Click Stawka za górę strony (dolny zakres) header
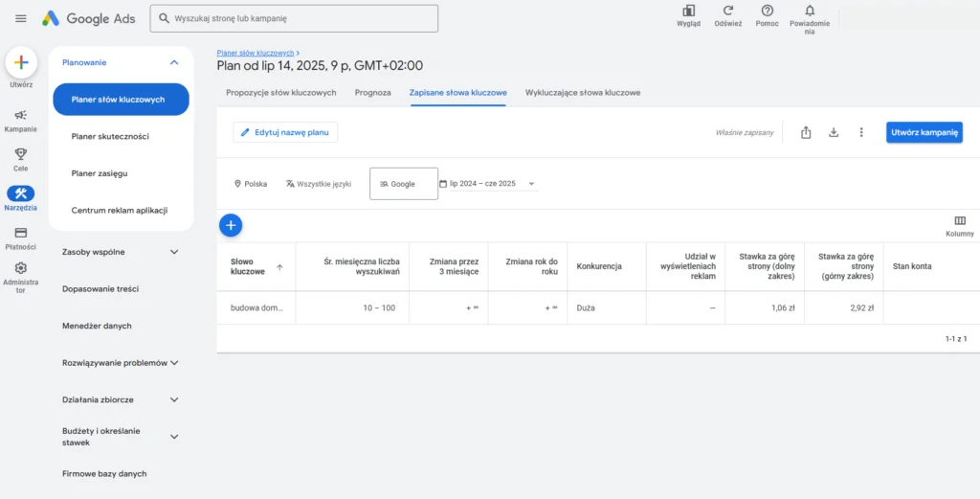Viewport: 980px width, 499px height. point(767,266)
